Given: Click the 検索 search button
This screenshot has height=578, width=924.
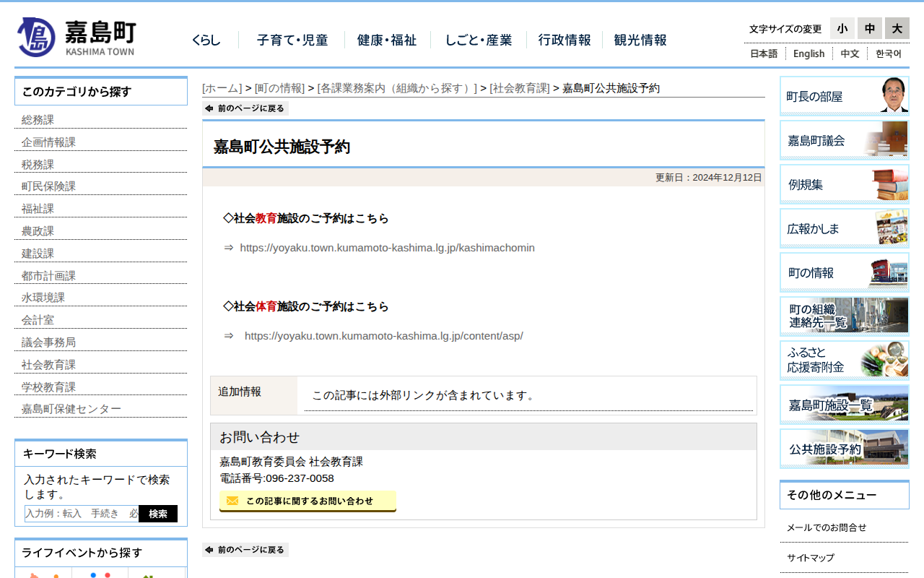Looking at the screenshot, I should (x=158, y=514).
